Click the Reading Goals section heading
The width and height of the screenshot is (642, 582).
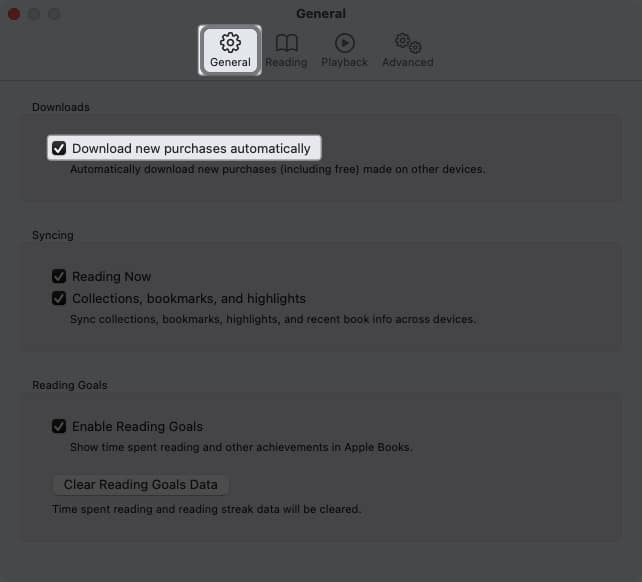[x=70, y=385]
